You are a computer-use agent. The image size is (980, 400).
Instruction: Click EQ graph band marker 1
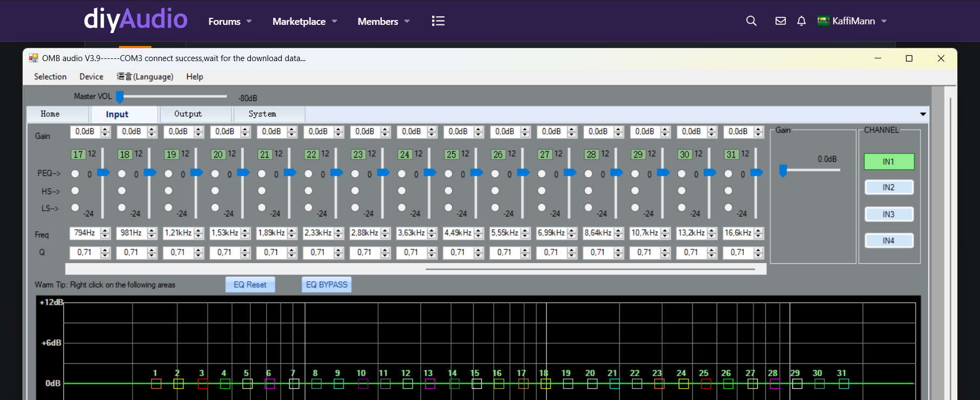coord(156,384)
